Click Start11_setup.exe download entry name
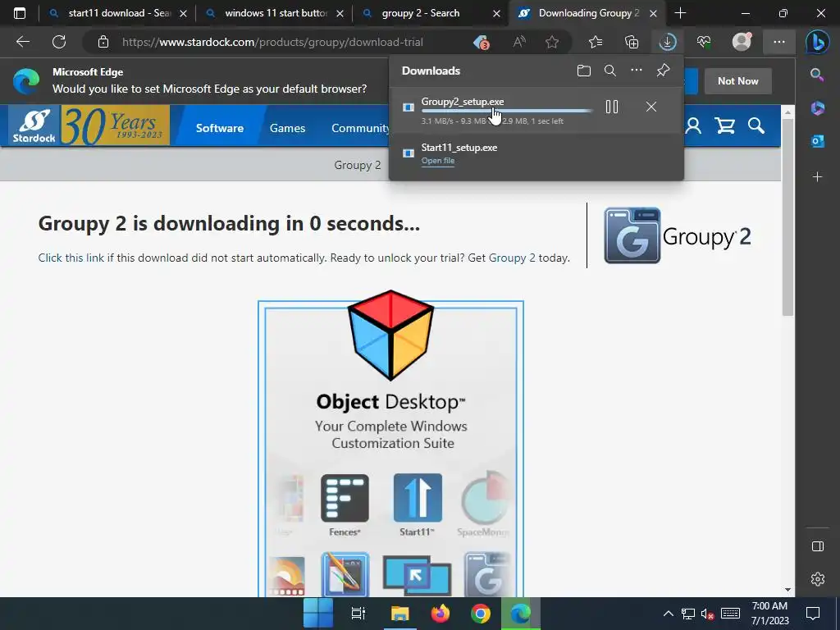The width and height of the screenshot is (840, 630). [x=459, y=148]
